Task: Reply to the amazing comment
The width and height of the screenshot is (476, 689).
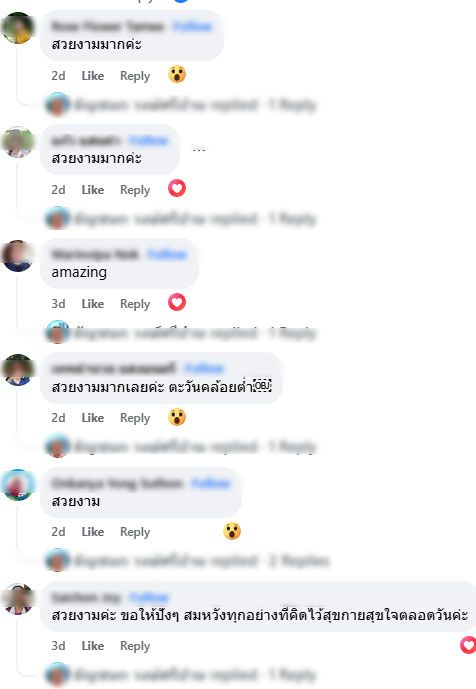Action: [135, 304]
